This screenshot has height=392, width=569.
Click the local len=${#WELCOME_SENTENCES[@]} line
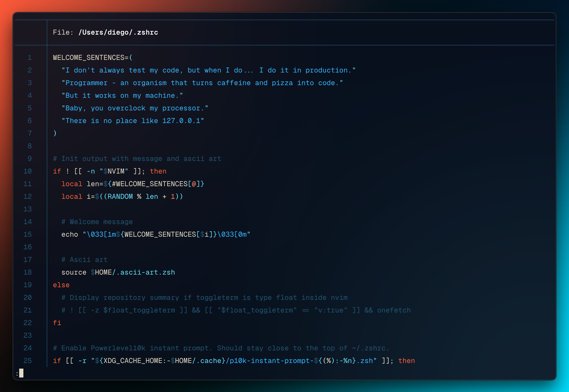[x=133, y=184]
